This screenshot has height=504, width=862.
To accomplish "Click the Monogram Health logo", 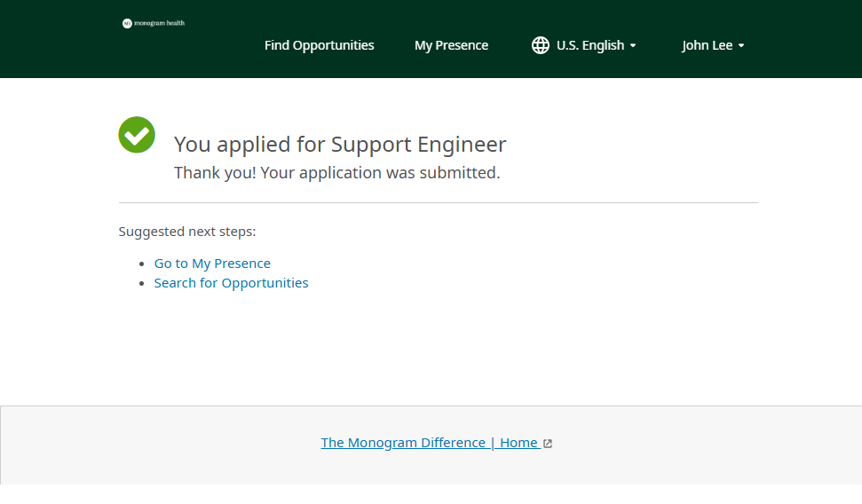I will coord(154,23).
